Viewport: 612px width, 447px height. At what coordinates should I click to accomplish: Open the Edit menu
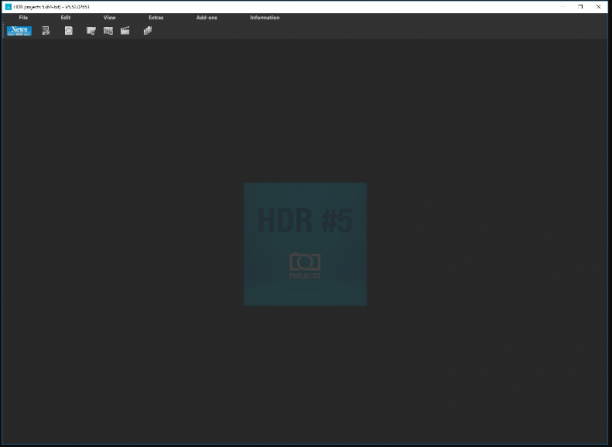[66, 18]
